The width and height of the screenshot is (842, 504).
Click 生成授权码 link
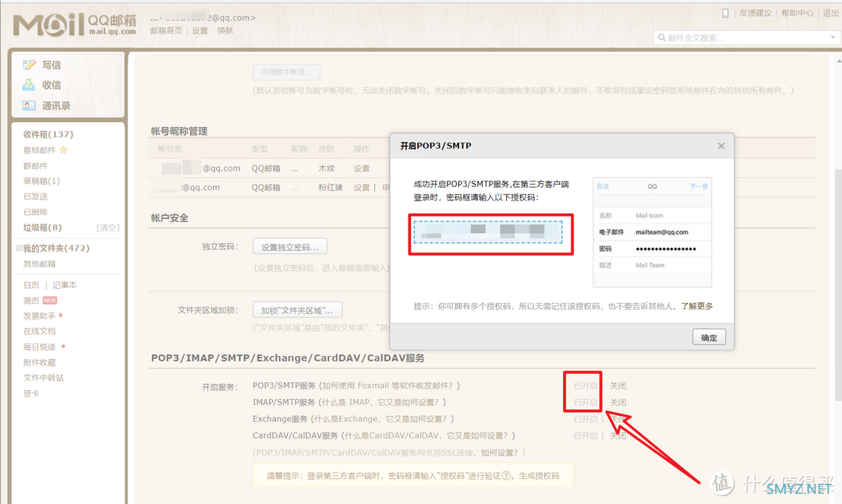(x=539, y=475)
